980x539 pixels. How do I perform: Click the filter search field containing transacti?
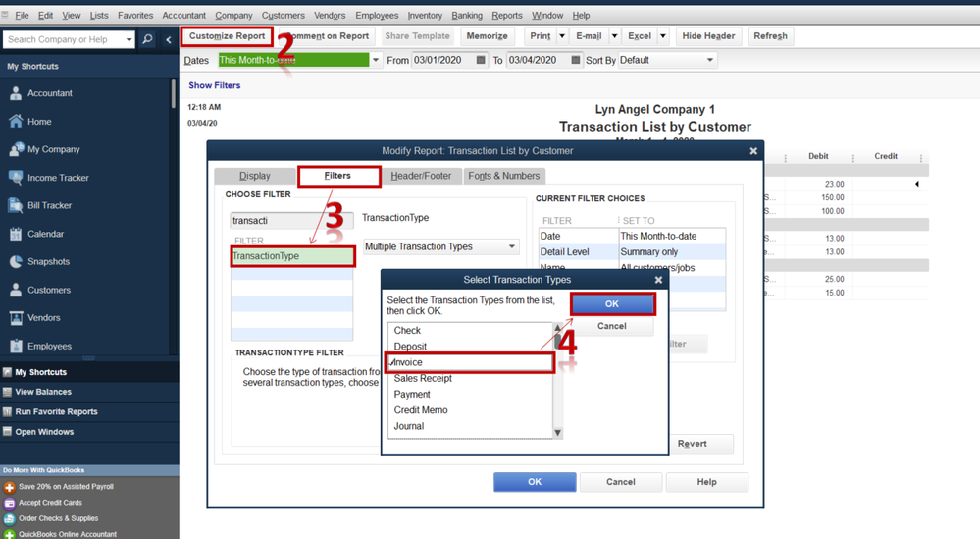click(291, 221)
